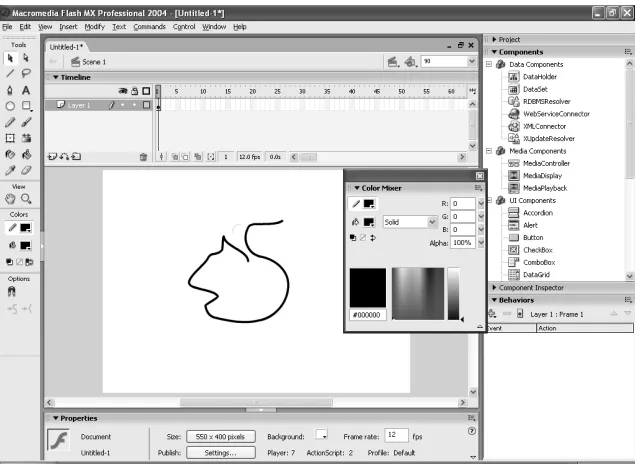Select the Rectangle tool

click(x=26, y=106)
